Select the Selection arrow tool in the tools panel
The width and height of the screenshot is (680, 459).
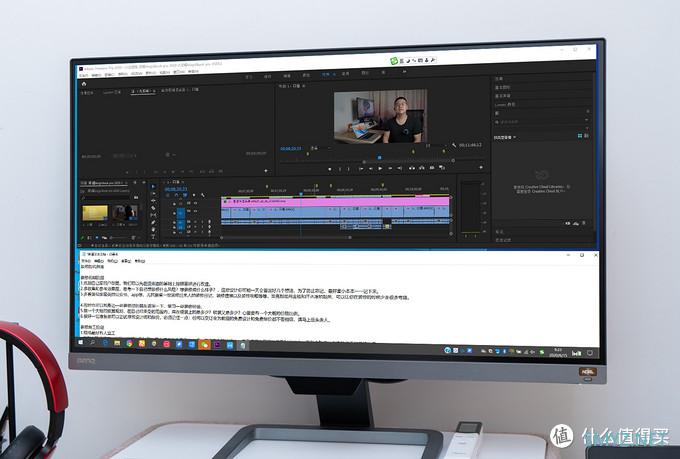(153, 187)
